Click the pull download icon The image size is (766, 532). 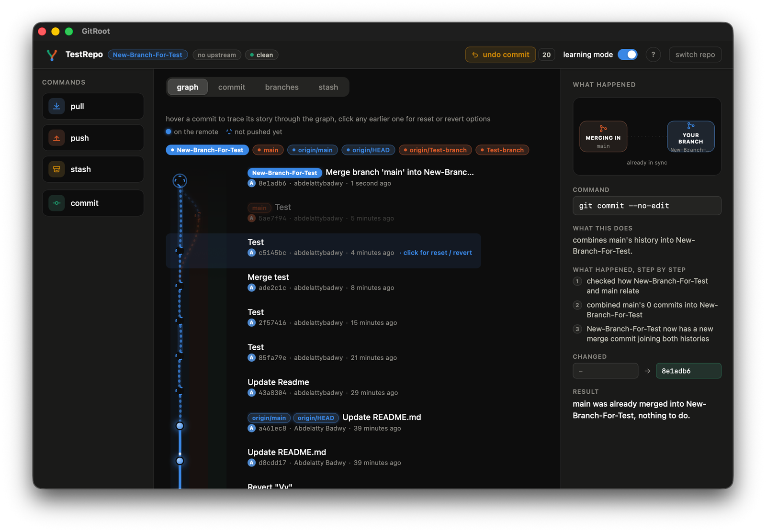(56, 106)
